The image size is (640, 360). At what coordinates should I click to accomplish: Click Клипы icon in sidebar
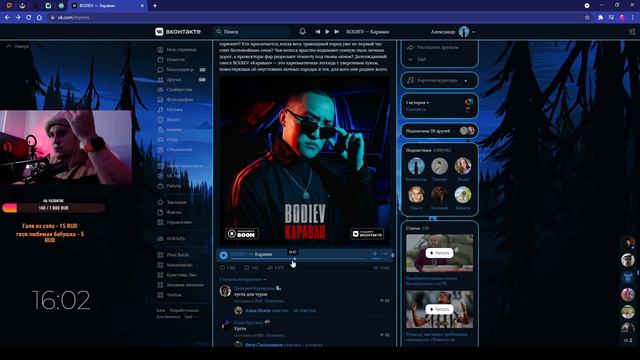tap(160, 129)
